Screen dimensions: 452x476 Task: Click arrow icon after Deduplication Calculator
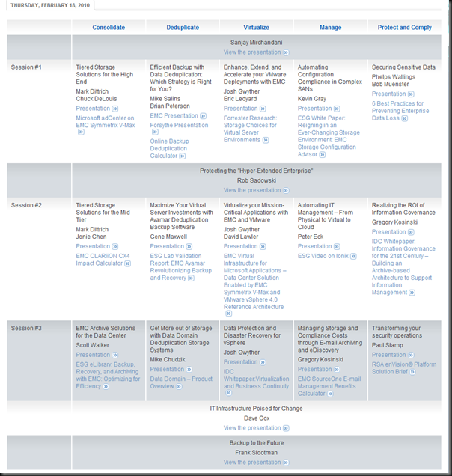point(182,156)
